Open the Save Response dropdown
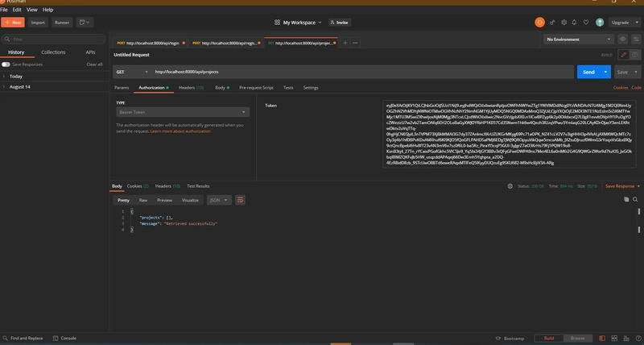 [x=622, y=186]
